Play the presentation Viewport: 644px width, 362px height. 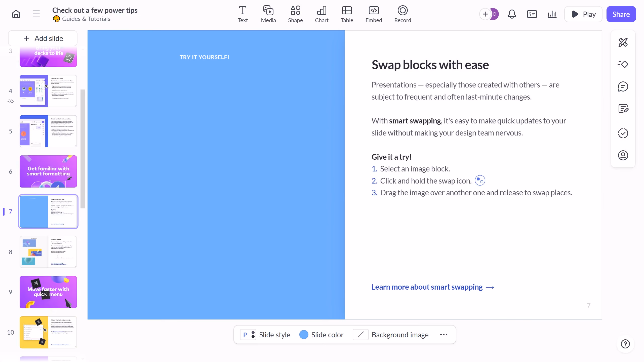pyautogui.click(x=583, y=14)
